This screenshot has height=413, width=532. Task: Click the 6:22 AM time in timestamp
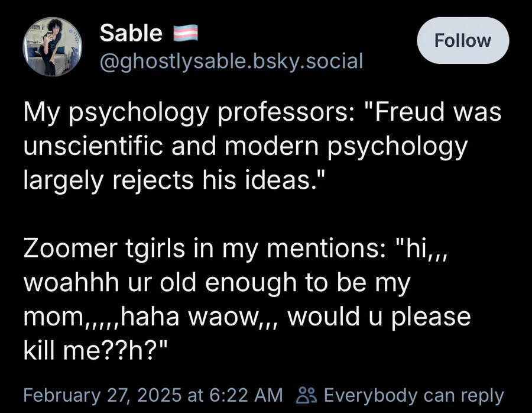[x=242, y=395]
